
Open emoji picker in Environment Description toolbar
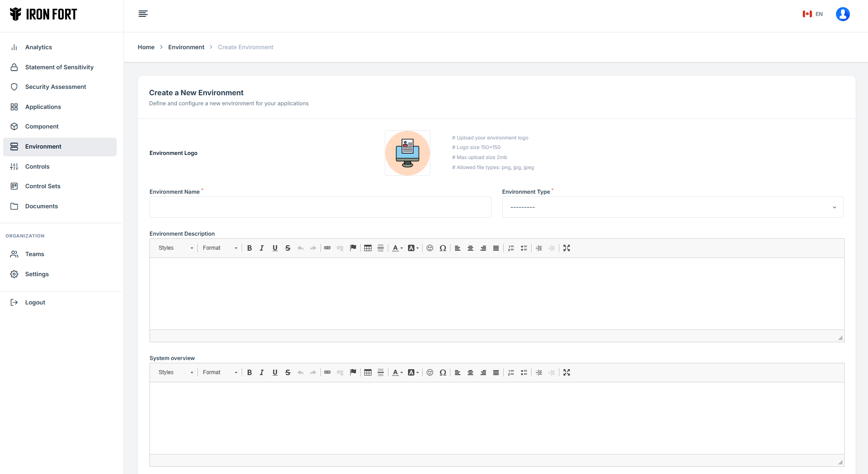[430, 248]
